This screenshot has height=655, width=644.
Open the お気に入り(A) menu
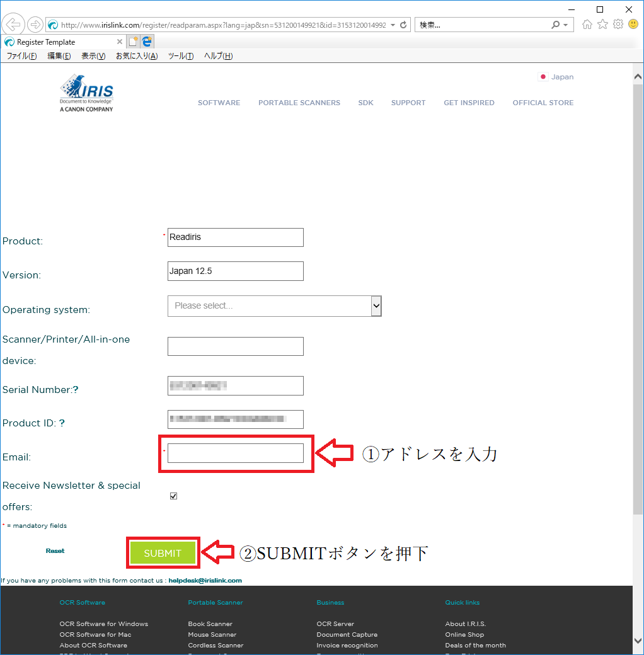click(137, 56)
